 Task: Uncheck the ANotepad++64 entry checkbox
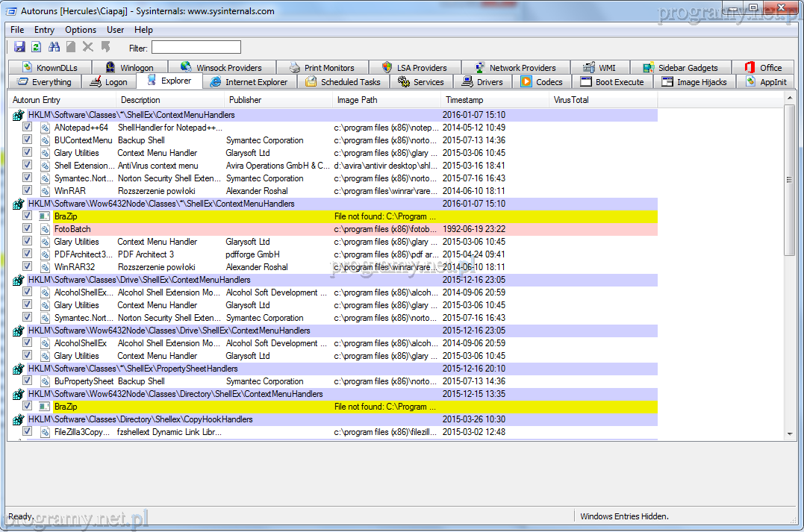point(28,128)
